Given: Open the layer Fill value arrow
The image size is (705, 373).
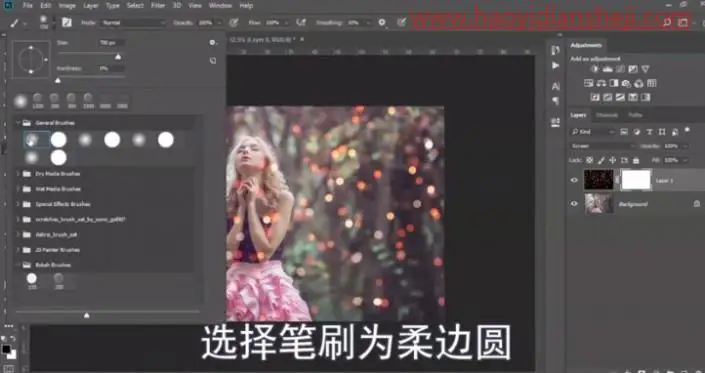Looking at the screenshot, I should point(685,160).
